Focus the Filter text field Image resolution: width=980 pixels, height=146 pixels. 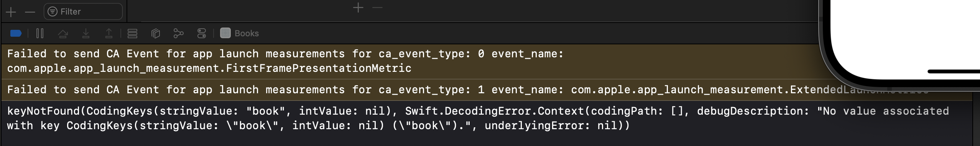point(83,11)
